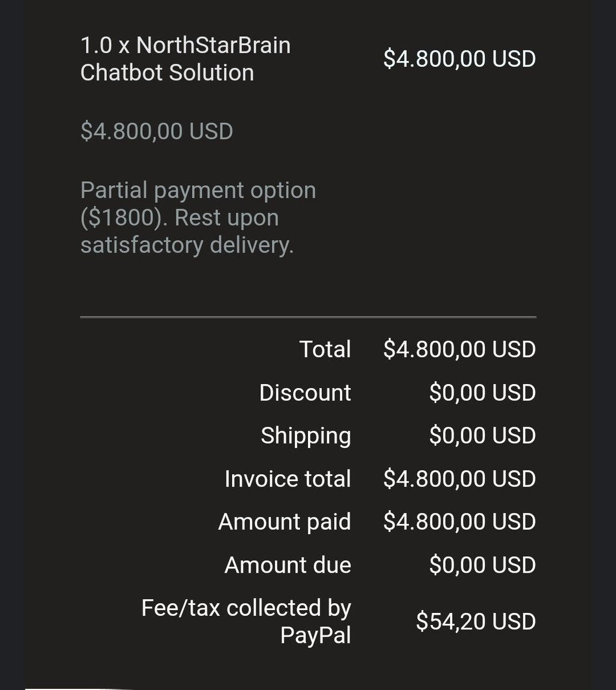
Task: Click the NorthStarBrain Chatbot Solution item name
Action: (x=185, y=59)
